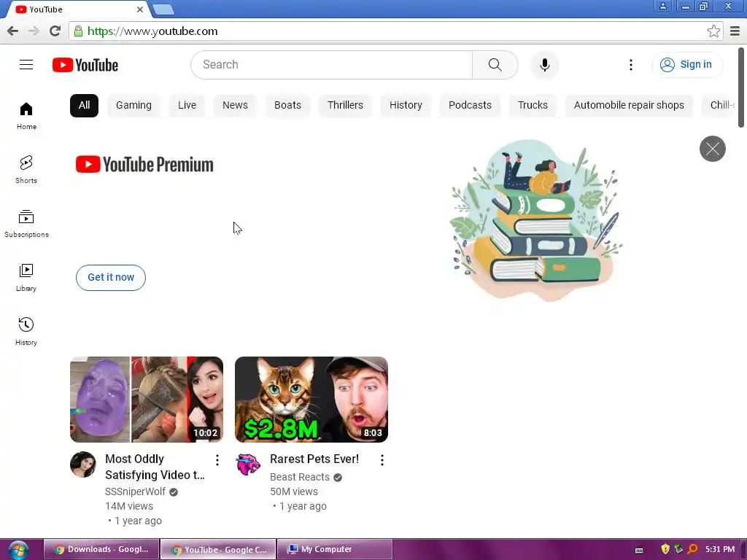Open Most Oddly Satisfying Video title link

(x=155, y=467)
